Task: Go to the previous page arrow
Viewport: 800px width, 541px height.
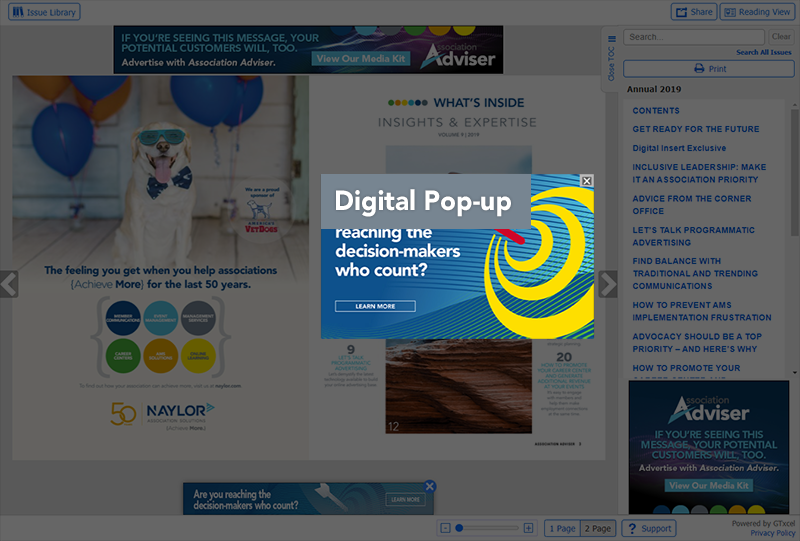Action: (x=9, y=284)
